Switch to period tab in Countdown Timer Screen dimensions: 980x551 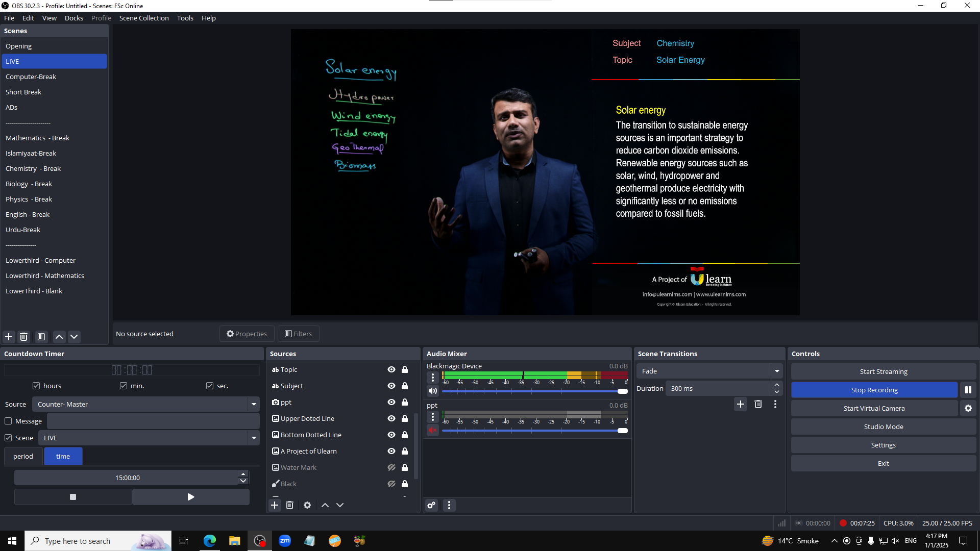tap(23, 456)
